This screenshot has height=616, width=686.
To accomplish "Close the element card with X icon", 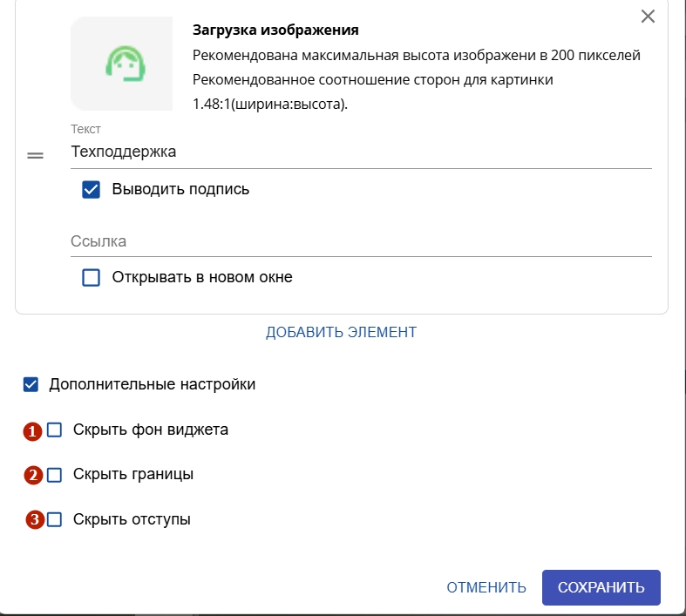I will (x=648, y=17).
